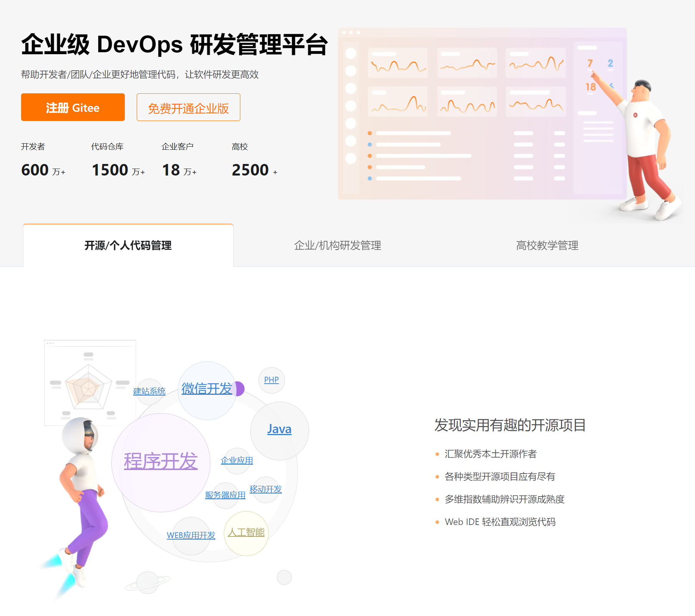Screen dimensions: 695x616
Task: Click the 移动开发 link
Action: [x=266, y=489]
